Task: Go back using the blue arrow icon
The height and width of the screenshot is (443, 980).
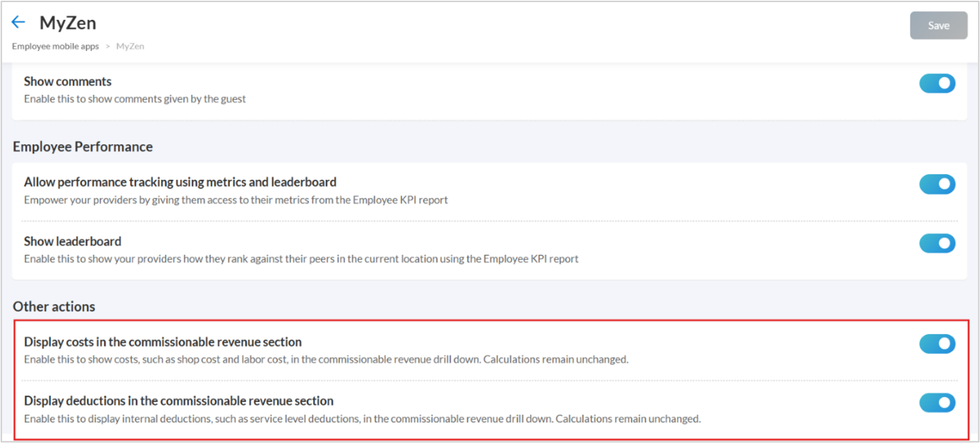Action: click(x=18, y=23)
